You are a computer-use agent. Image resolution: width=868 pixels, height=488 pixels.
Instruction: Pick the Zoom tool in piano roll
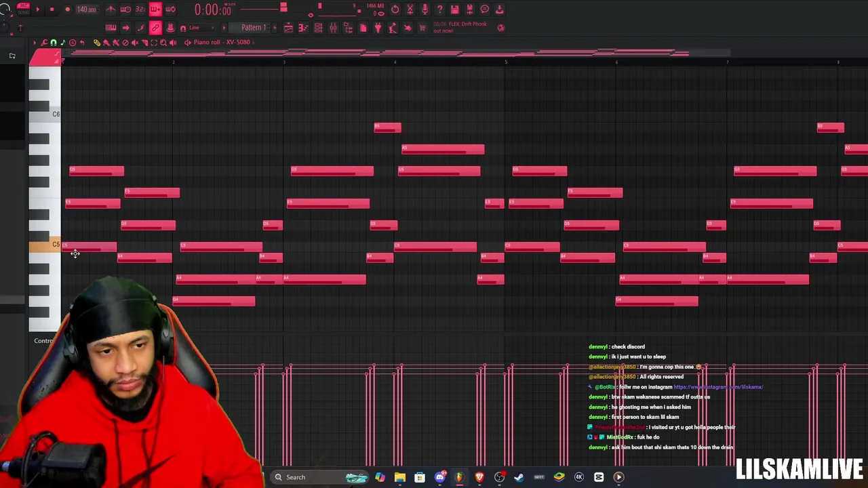(x=163, y=42)
